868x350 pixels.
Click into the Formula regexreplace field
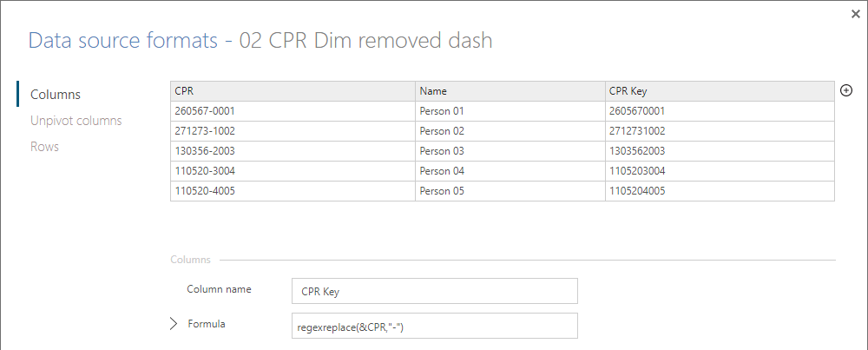(435, 326)
